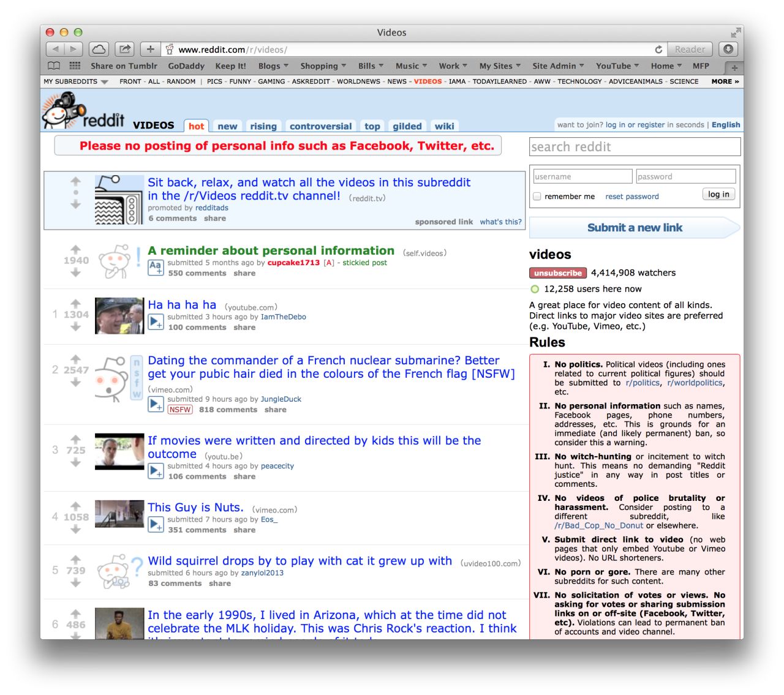
Task: Change language via 'English' link
Action: coord(726,125)
